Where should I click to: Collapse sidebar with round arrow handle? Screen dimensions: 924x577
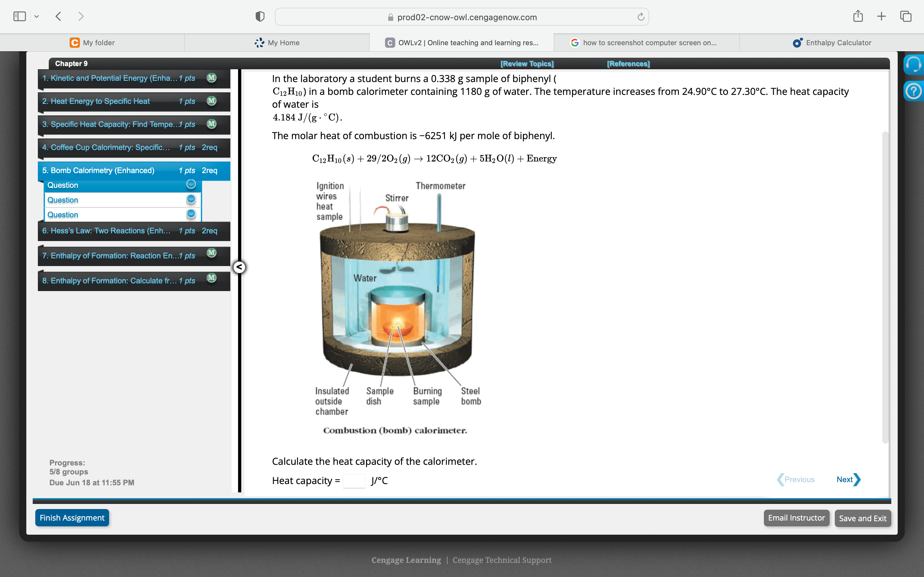pos(239,267)
